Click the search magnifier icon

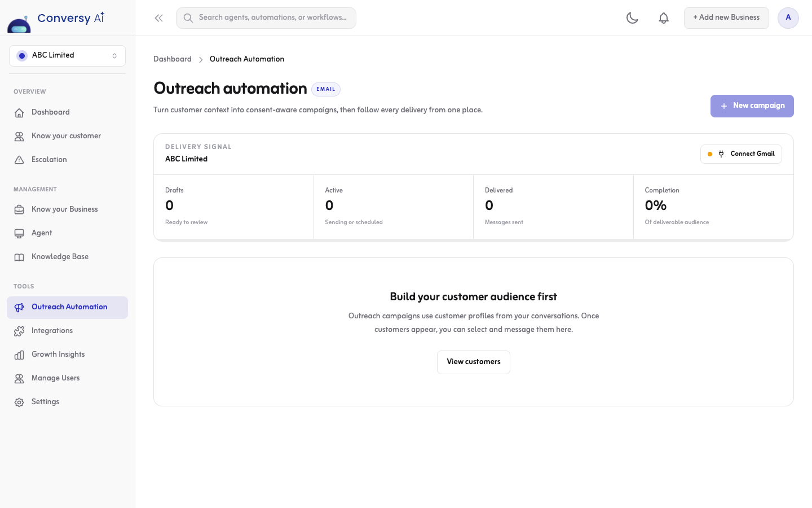point(188,18)
